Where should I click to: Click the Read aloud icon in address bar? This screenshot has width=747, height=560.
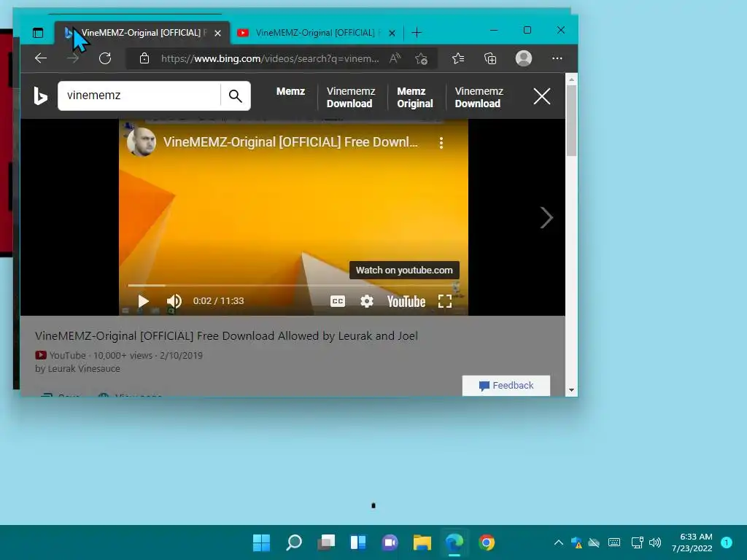pos(395,58)
